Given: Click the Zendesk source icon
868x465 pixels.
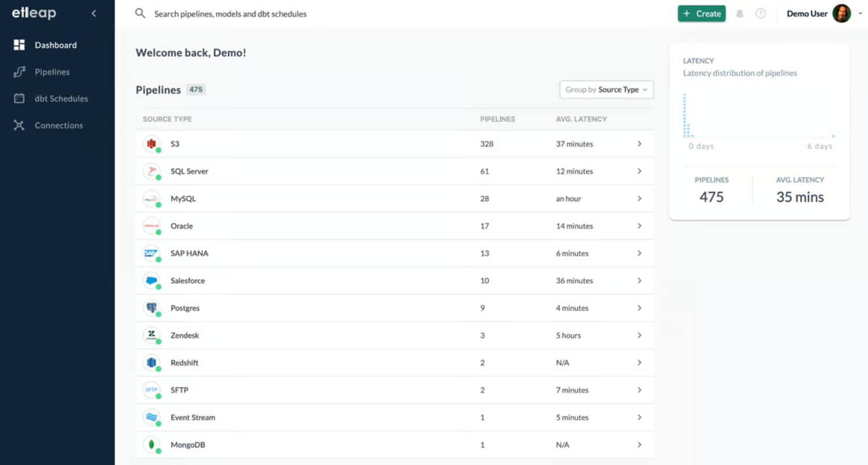Looking at the screenshot, I should click(152, 335).
